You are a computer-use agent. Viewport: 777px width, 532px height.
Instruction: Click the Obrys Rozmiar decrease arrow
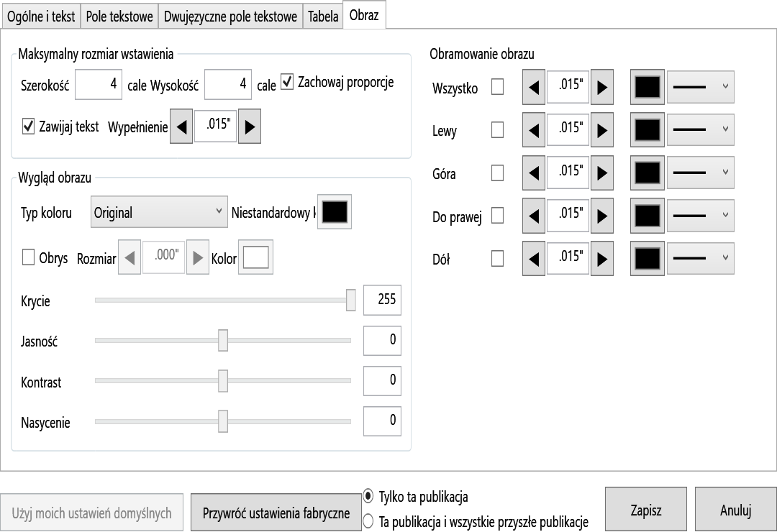(x=129, y=257)
